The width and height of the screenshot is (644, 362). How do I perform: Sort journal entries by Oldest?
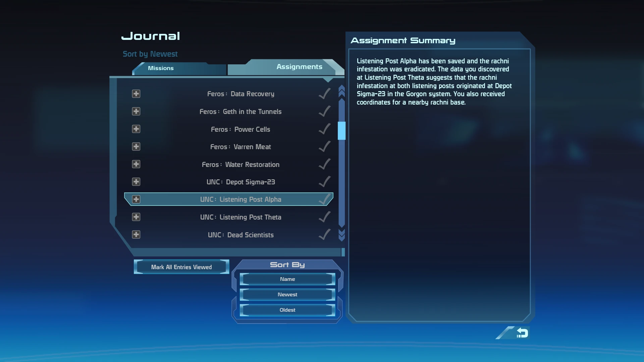click(287, 310)
